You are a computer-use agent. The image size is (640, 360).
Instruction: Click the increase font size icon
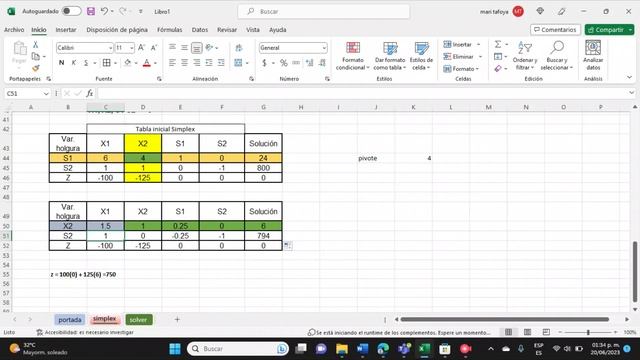click(x=141, y=48)
